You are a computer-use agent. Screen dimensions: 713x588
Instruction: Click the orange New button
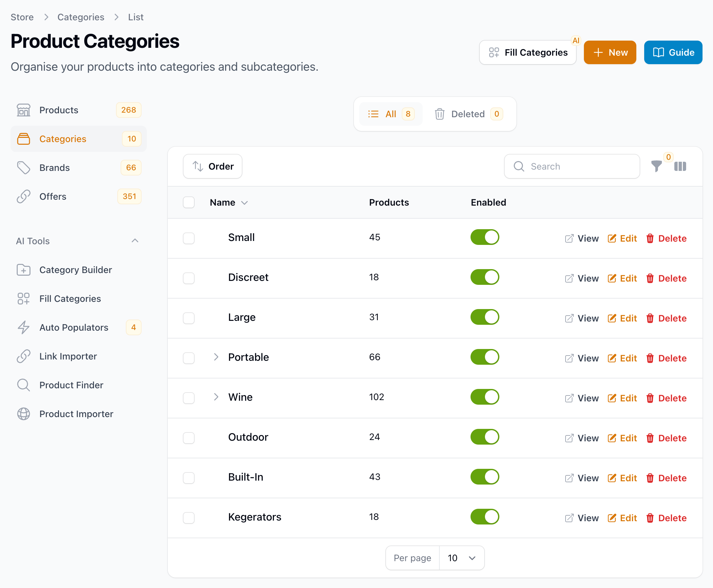pos(609,52)
